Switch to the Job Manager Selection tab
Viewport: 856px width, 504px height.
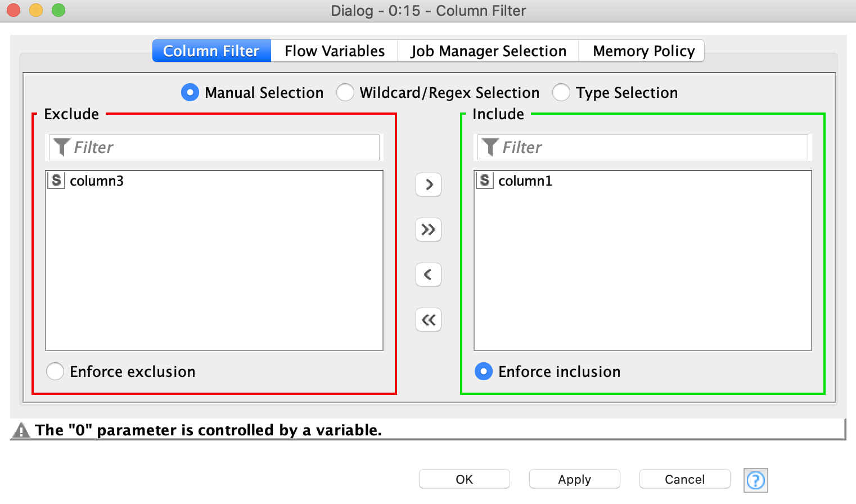[x=488, y=51]
